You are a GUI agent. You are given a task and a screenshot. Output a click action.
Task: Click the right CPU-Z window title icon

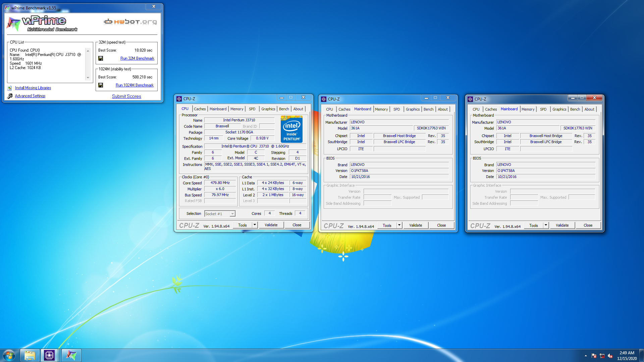pyautogui.click(x=470, y=99)
